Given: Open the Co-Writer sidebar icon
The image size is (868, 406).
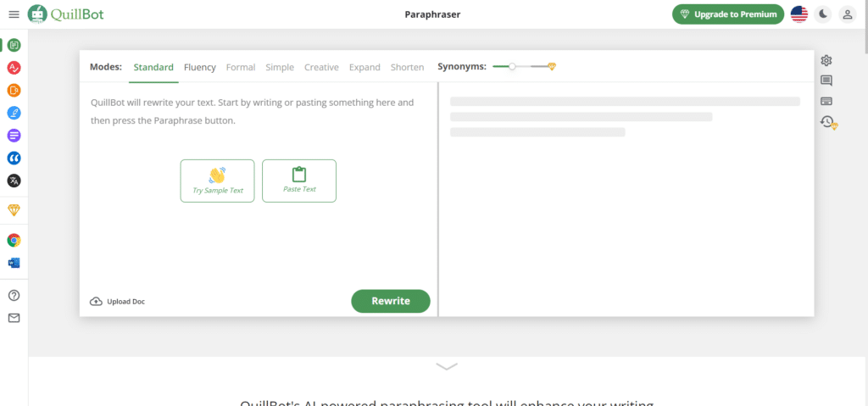Looking at the screenshot, I should pyautogui.click(x=14, y=113).
